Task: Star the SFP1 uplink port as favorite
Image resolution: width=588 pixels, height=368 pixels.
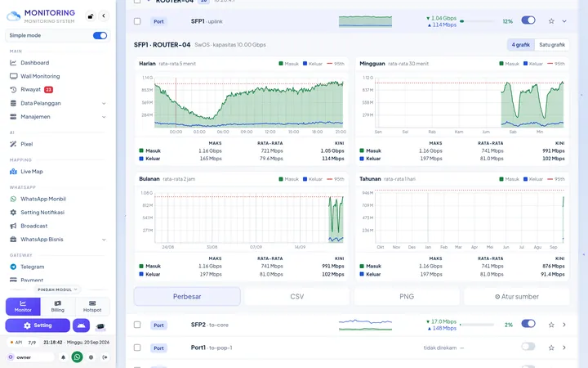Action: [x=551, y=21]
